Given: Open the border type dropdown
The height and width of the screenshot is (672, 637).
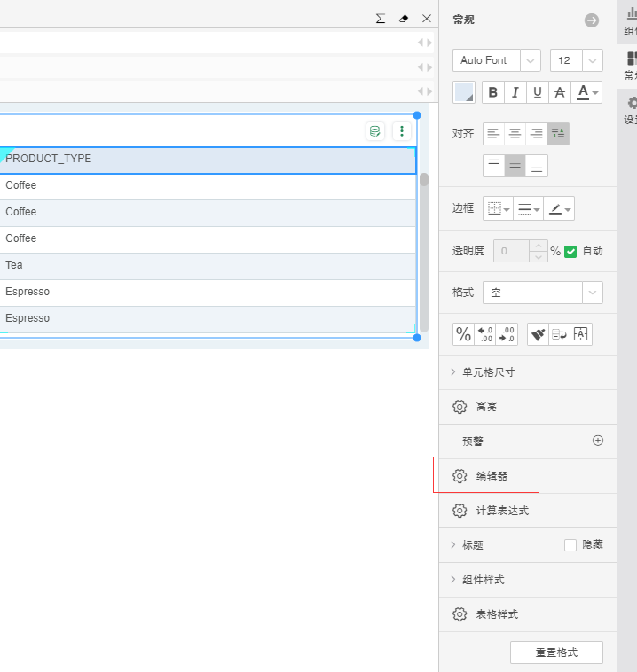Looking at the screenshot, I should [498, 208].
